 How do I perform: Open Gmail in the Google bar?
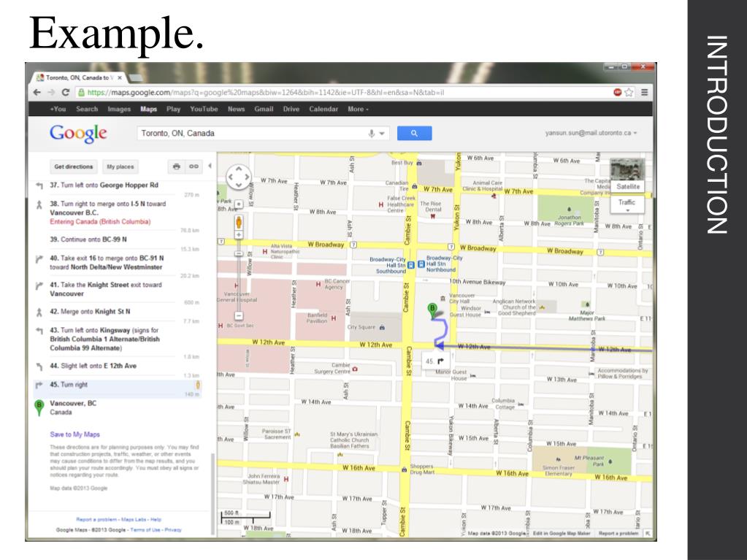264,109
